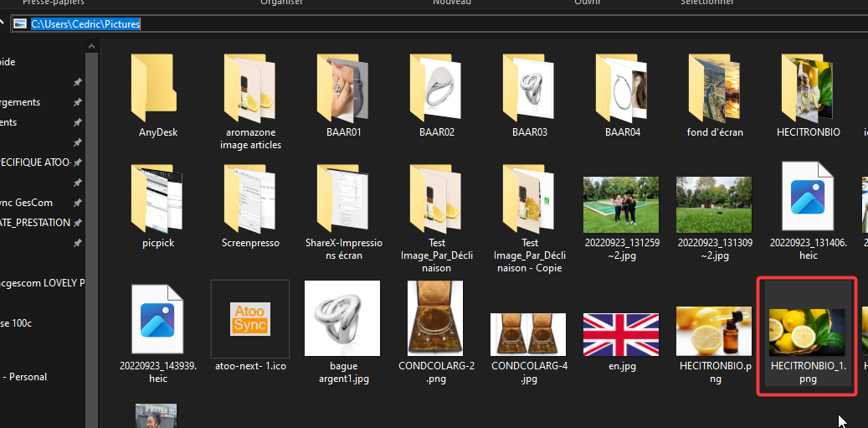Select the CONDCOLARG-2.png image
The width and height of the screenshot is (868, 428).
tap(435, 318)
